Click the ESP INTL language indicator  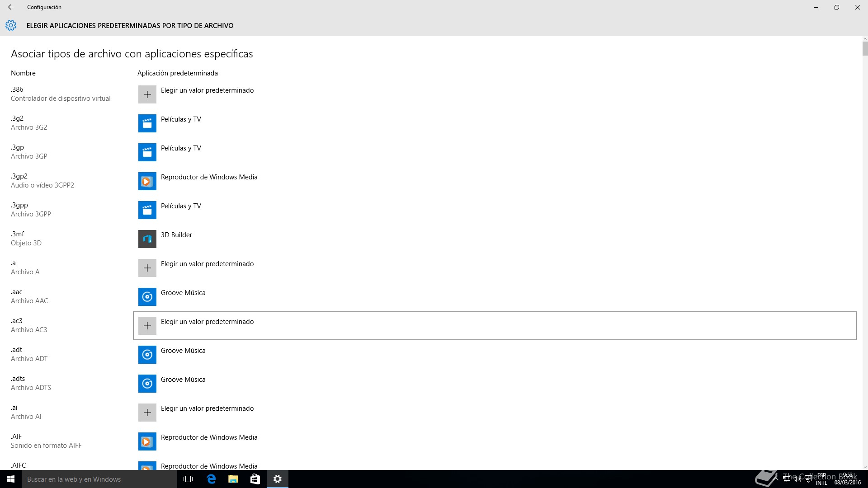(821, 479)
